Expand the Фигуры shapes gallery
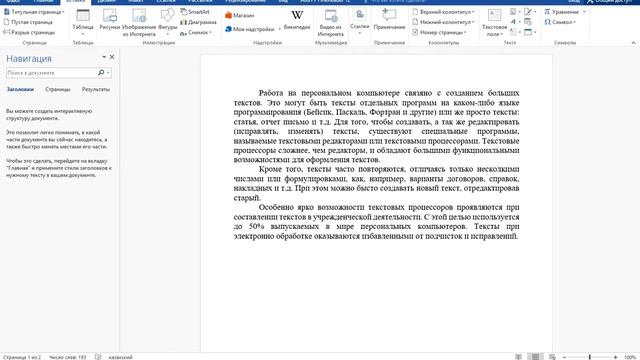The height and width of the screenshot is (360, 640). (167, 22)
